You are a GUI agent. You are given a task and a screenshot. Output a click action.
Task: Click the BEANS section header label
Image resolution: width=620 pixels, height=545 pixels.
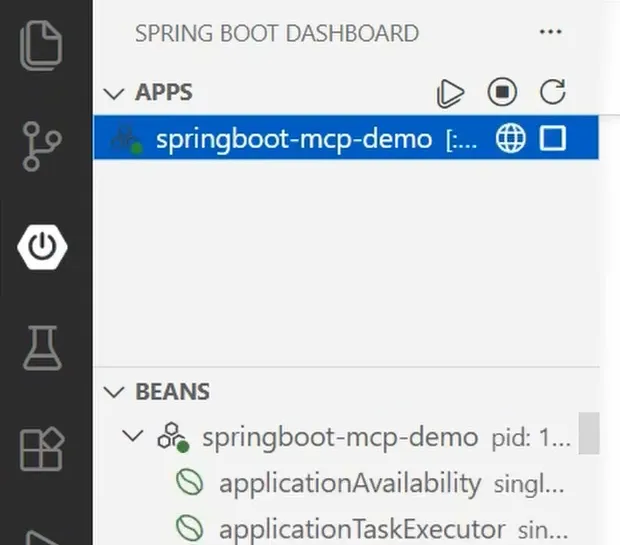(x=172, y=392)
